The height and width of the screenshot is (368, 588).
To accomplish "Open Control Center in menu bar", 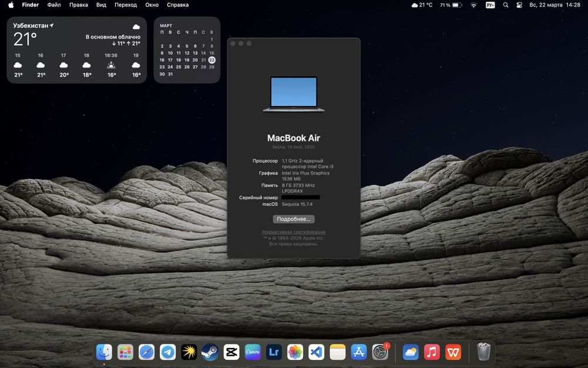I will pyautogui.click(x=519, y=5).
